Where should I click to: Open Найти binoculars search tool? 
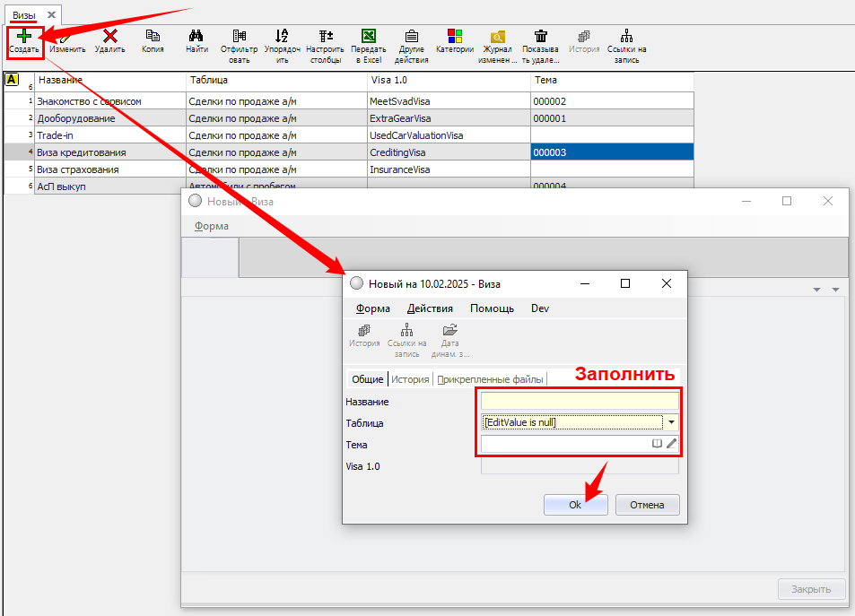point(196,37)
